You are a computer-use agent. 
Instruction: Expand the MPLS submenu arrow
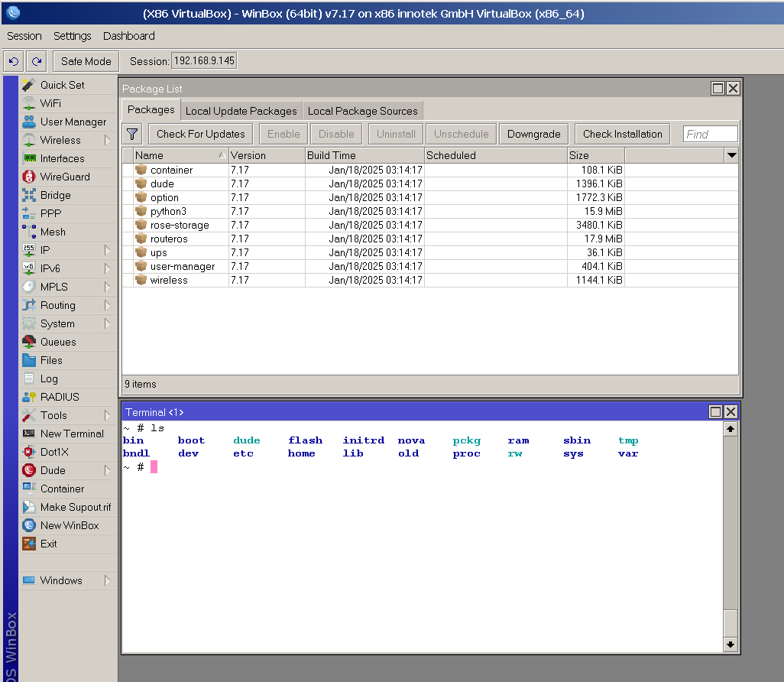tap(107, 287)
